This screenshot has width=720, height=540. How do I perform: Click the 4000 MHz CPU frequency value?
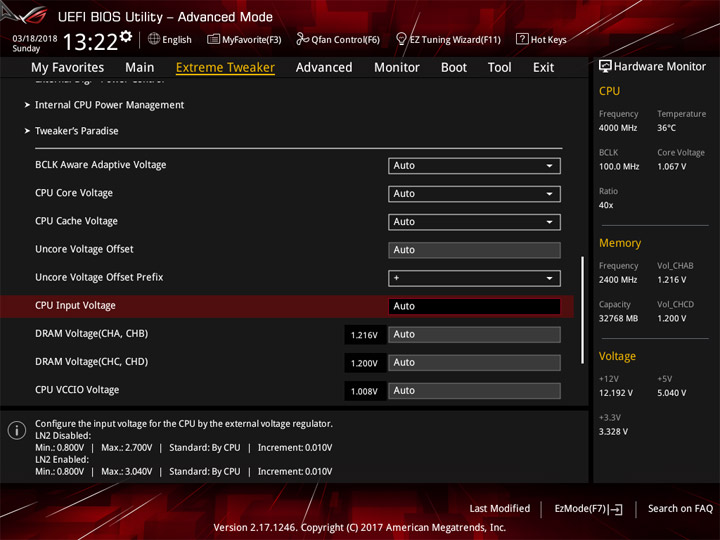click(618, 128)
